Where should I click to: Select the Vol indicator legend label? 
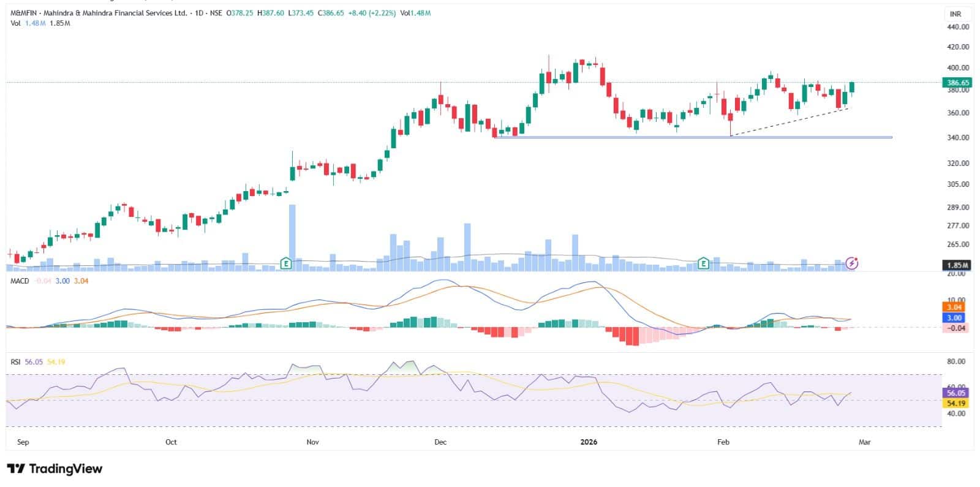(x=15, y=23)
